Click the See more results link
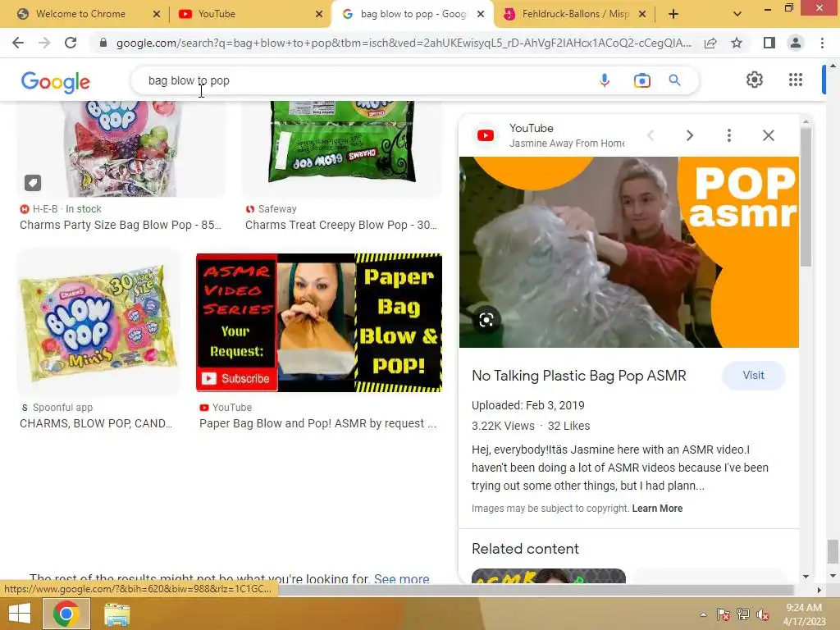Screen dimensions: 840x630 tap(402, 578)
